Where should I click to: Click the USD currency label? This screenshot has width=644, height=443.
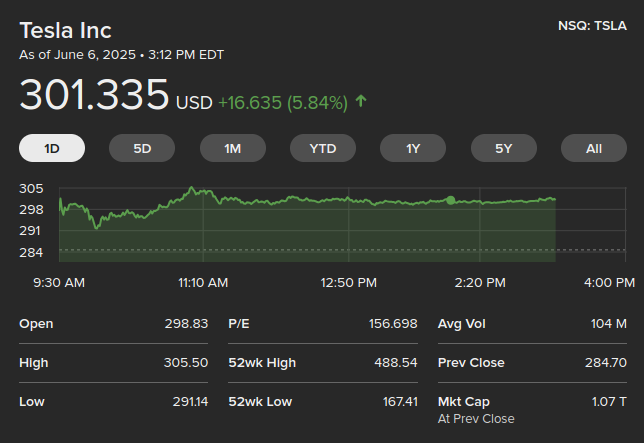point(194,103)
